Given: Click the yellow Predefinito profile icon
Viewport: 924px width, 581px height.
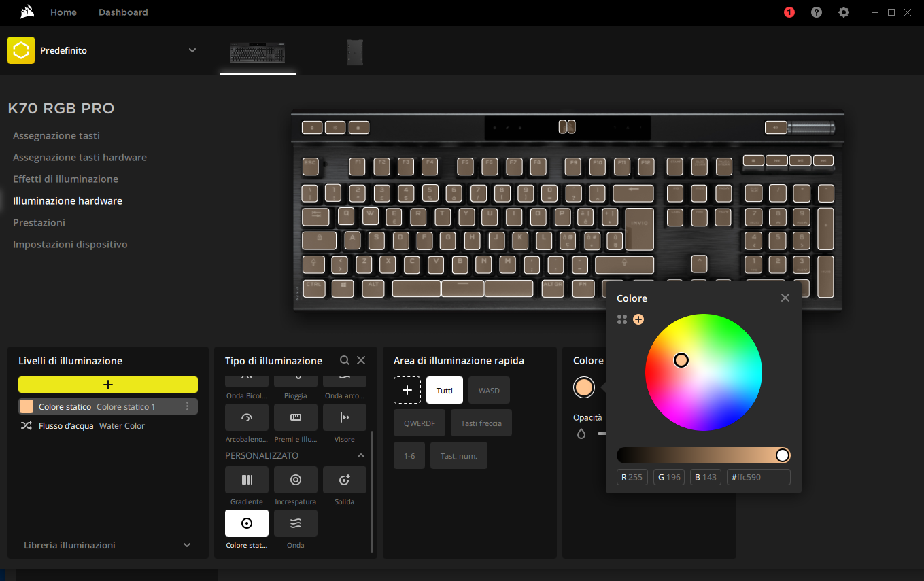Looking at the screenshot, I should [x=21, y=50].
